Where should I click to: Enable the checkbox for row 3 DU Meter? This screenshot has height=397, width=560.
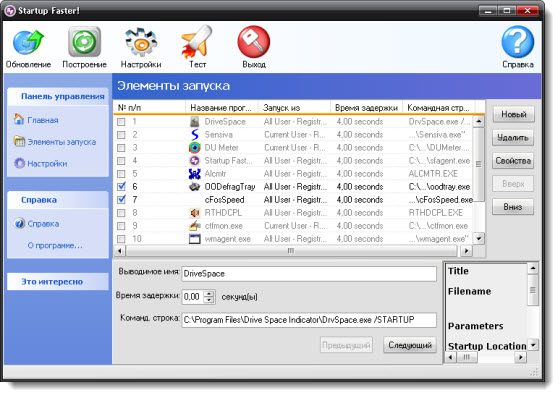(x=121, y=148)
